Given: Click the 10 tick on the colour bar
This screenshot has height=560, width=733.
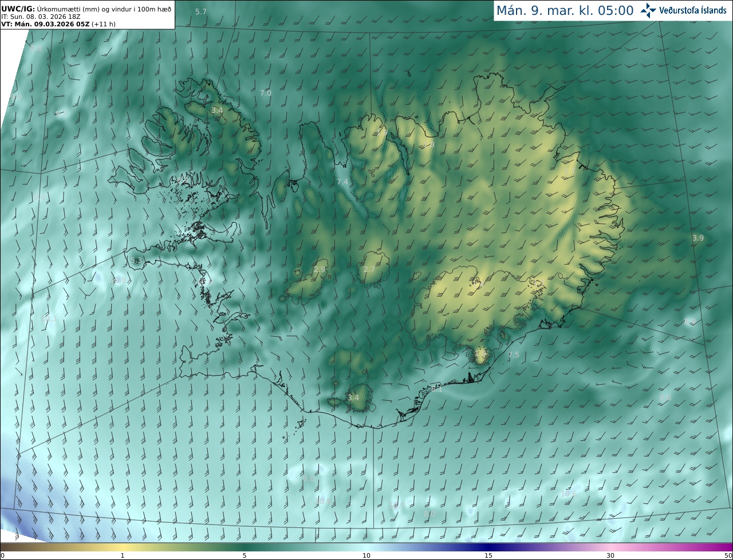Looking at the screenshot, I should 366,555.
